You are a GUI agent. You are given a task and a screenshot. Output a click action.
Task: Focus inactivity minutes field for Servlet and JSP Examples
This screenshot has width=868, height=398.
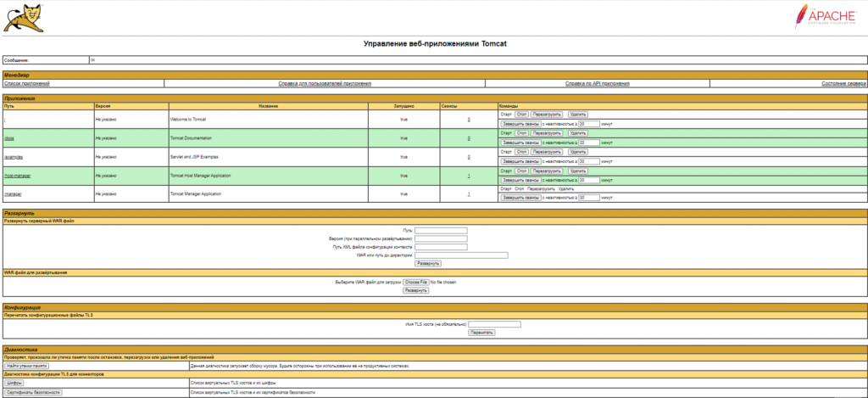(x=588, y=162)
